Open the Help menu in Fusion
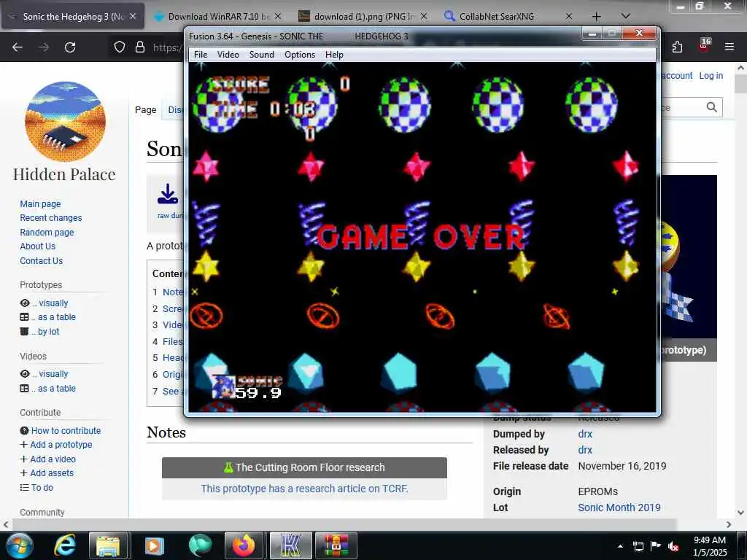Screen dimensions: 747x560 (x=334, y=55)
